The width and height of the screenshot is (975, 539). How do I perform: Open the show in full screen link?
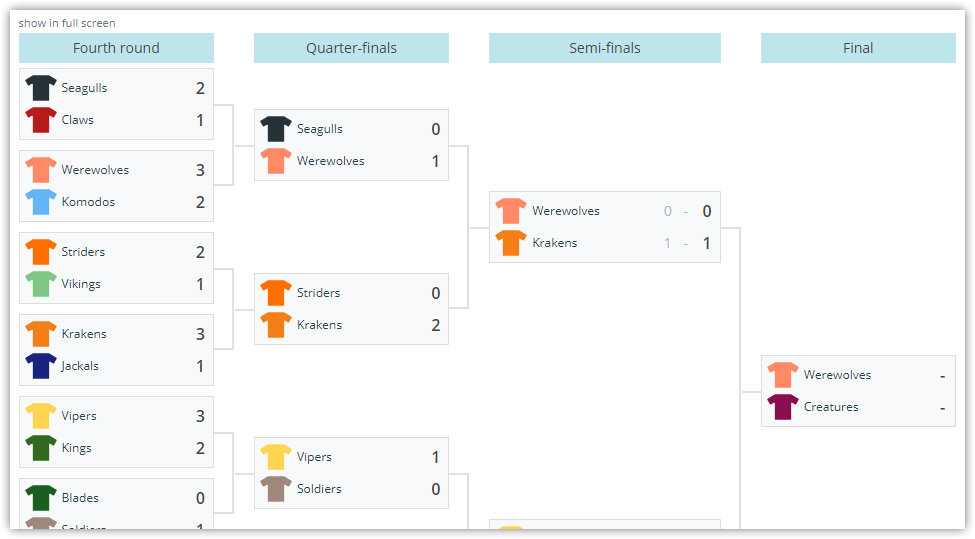(67, 23)
